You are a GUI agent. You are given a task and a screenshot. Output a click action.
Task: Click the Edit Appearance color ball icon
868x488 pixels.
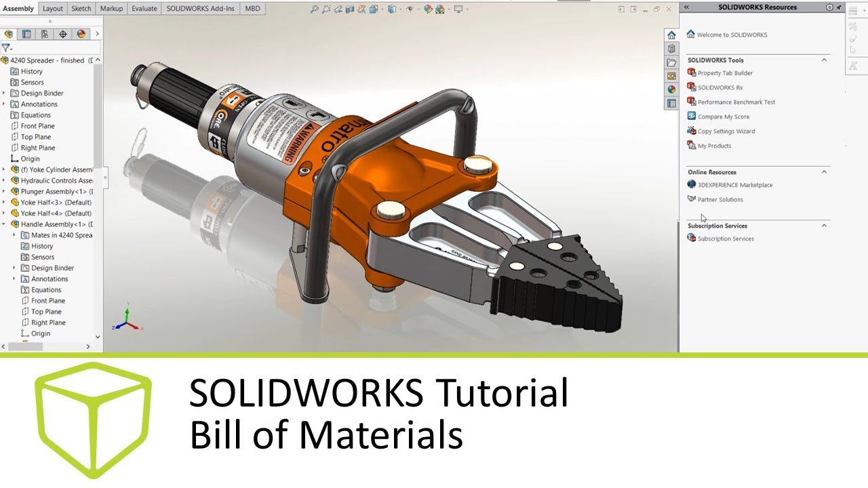point(428,9)
